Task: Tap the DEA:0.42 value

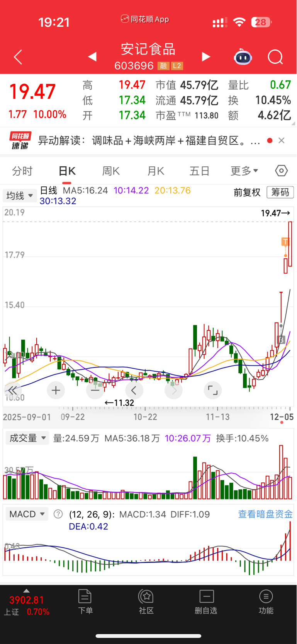Action: click(x=88, y=526)
